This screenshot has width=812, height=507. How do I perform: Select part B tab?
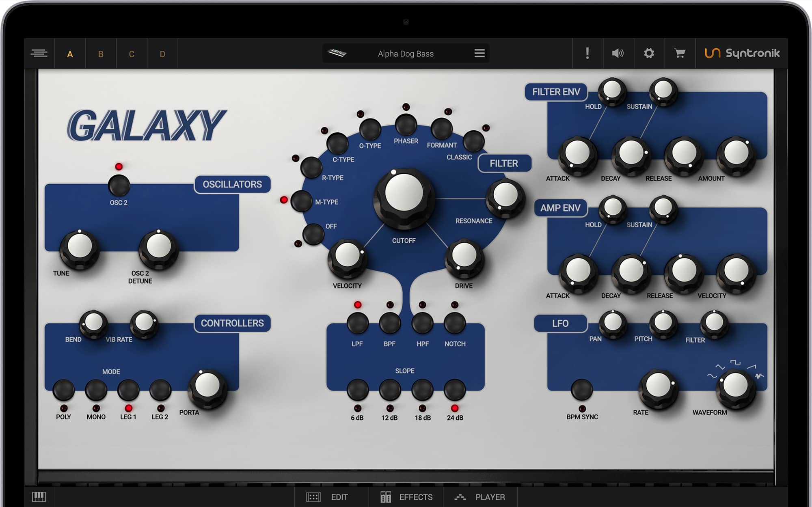(x=101, y=54)
